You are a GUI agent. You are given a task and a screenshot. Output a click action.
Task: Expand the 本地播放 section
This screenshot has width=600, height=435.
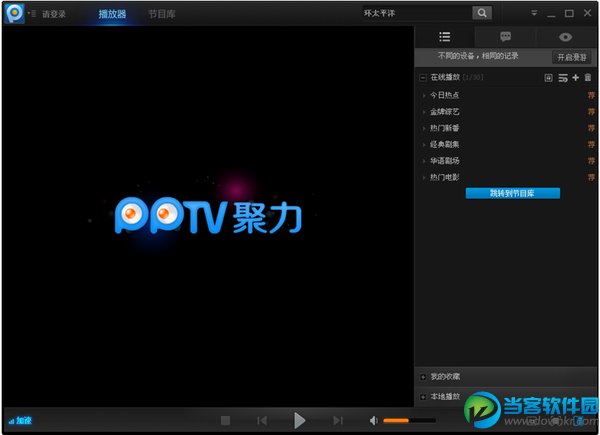click(x=423, y=397)
